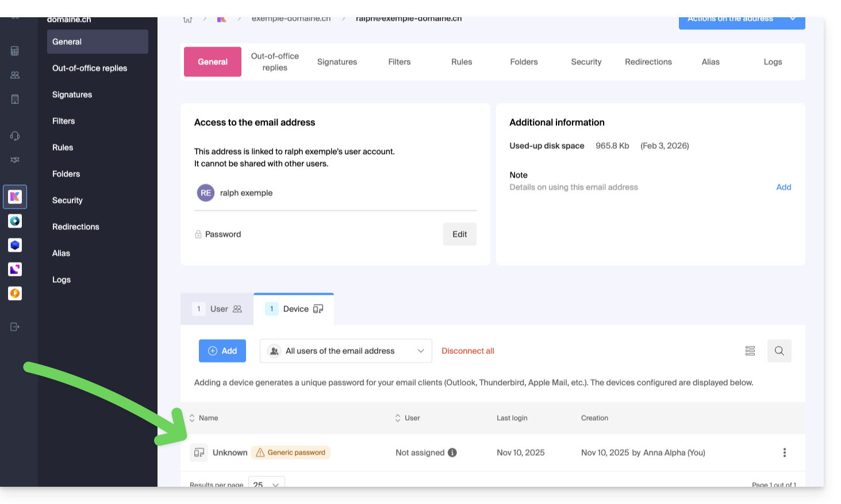Switch the device list view layout icon

pyautogui.click(x=750, y=351)
